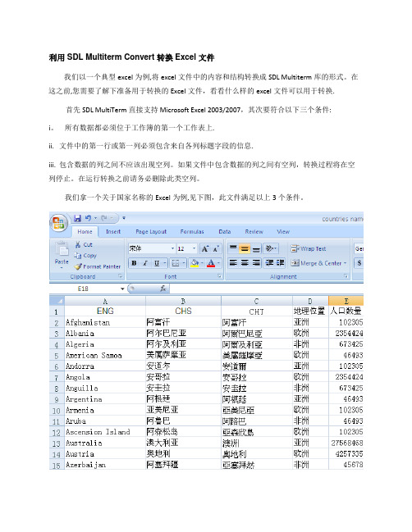
Task: Click the cell containing Afghanistan
Action: [105, 322]
